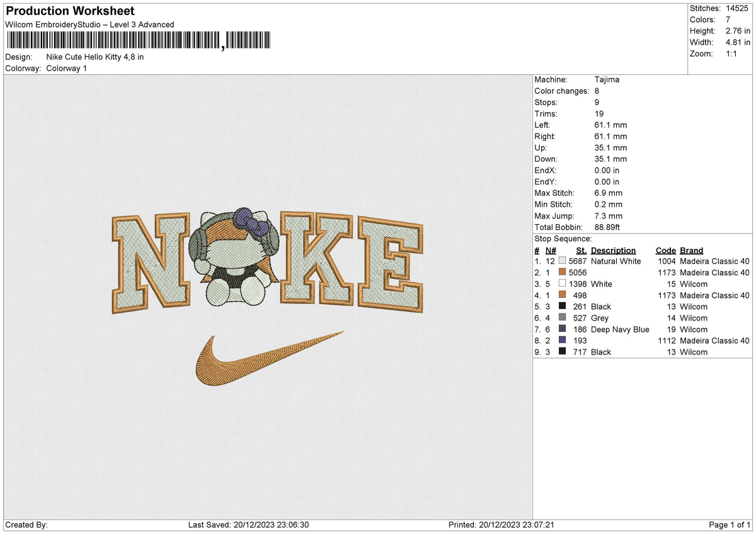This screenshot has width=756, height=534.
Task: Click the "Deep Navy Blue" description text
Action: pyautogui.click(x=620, y=329)
